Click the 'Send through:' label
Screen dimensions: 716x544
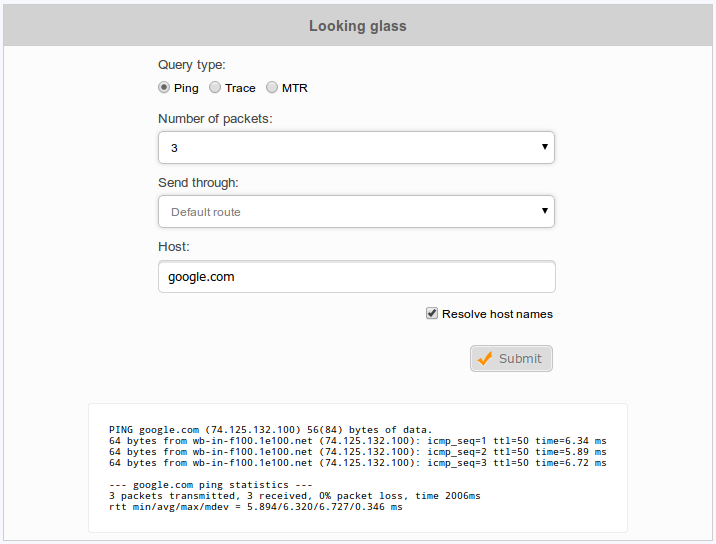pyautogui.click(x=198, y=183)
